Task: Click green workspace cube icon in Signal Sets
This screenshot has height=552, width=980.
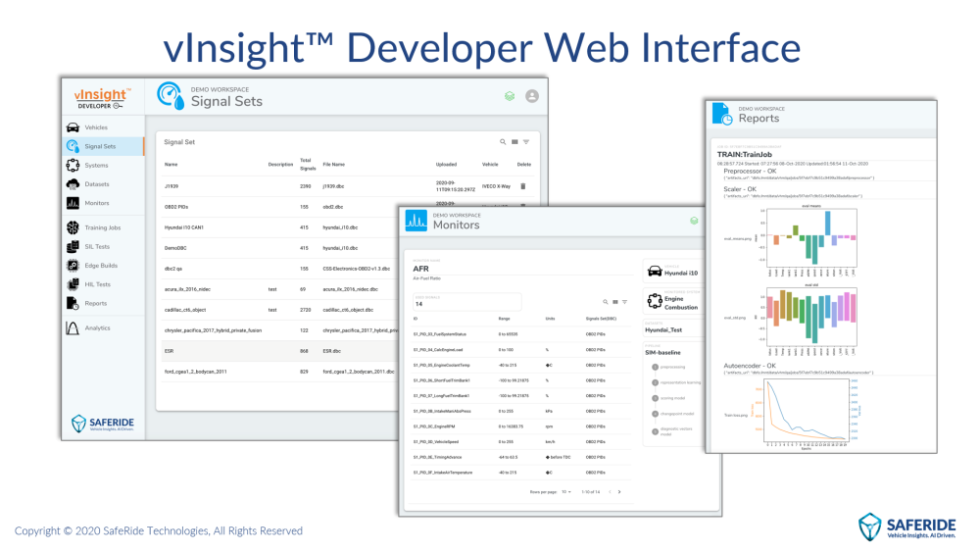Action: pyautogui.click(x=510, y=96)
